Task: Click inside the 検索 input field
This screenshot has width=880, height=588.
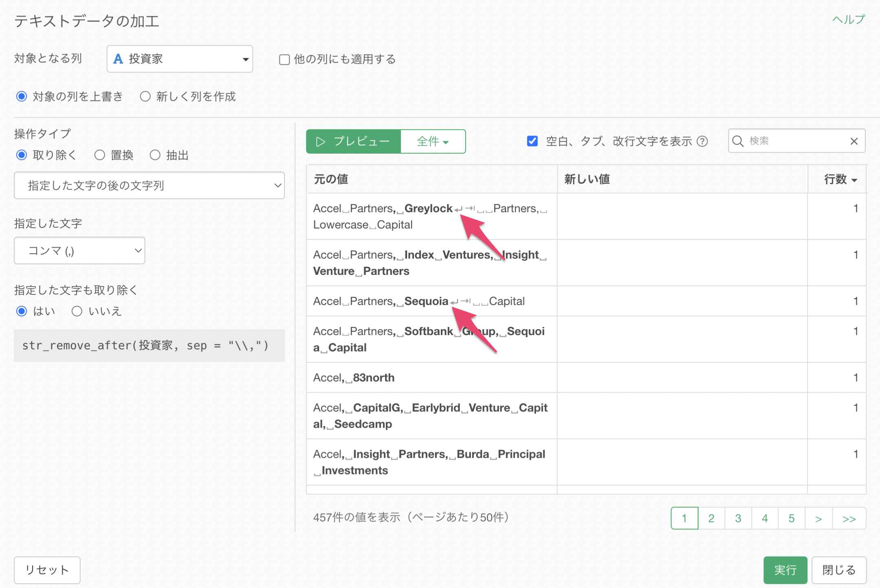Action: 796,141
